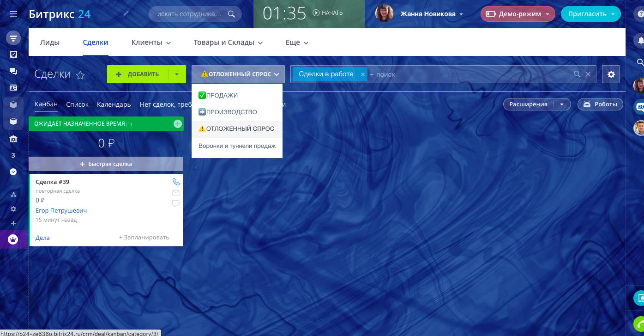
Task: Click the search magnifier in right sidebar
Action: coord(640,62)
